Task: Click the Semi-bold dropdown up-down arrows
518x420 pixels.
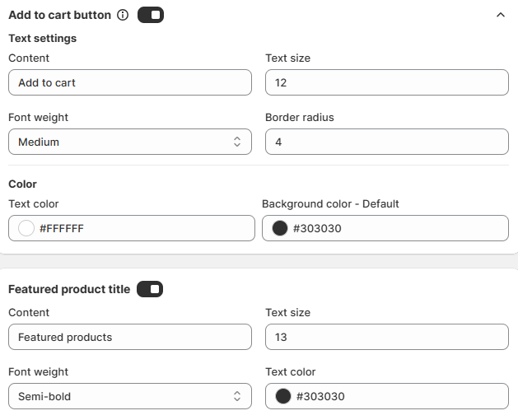Action: [x=237, y=396]
